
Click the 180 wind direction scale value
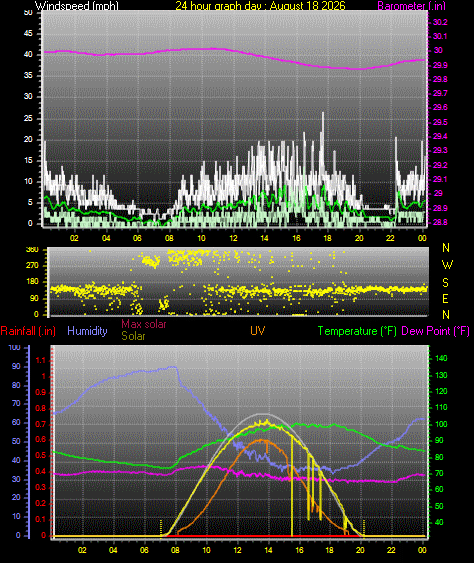(x=32, y=282)
